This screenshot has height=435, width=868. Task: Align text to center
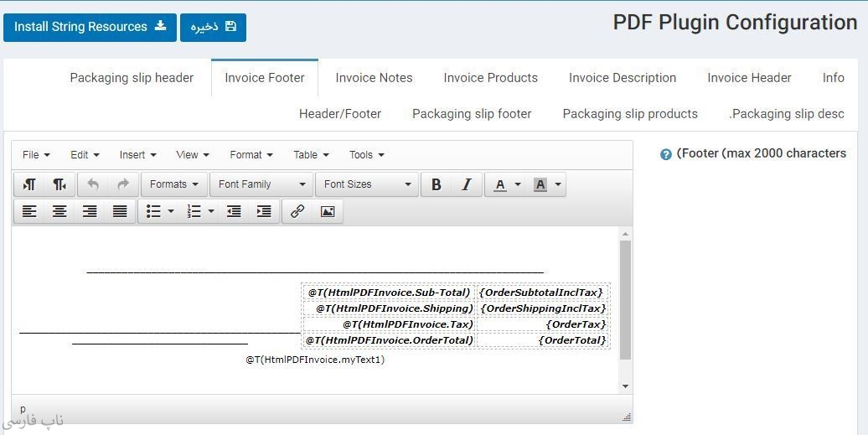(x=59, y=211)
